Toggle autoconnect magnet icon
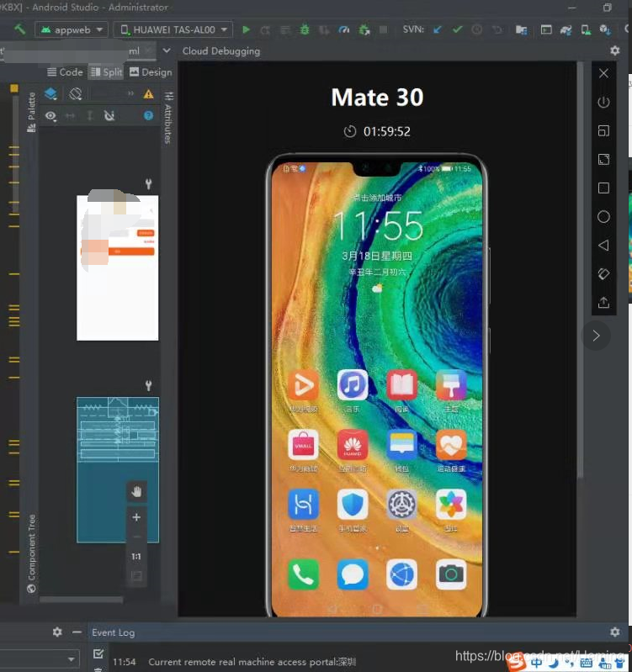 (109, 116)
